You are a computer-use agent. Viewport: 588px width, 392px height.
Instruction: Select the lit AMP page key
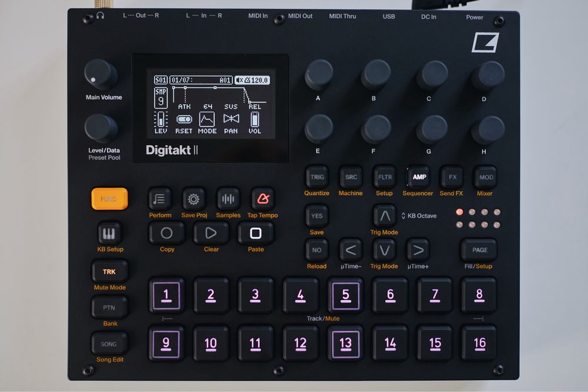click(x=419, y=177)
